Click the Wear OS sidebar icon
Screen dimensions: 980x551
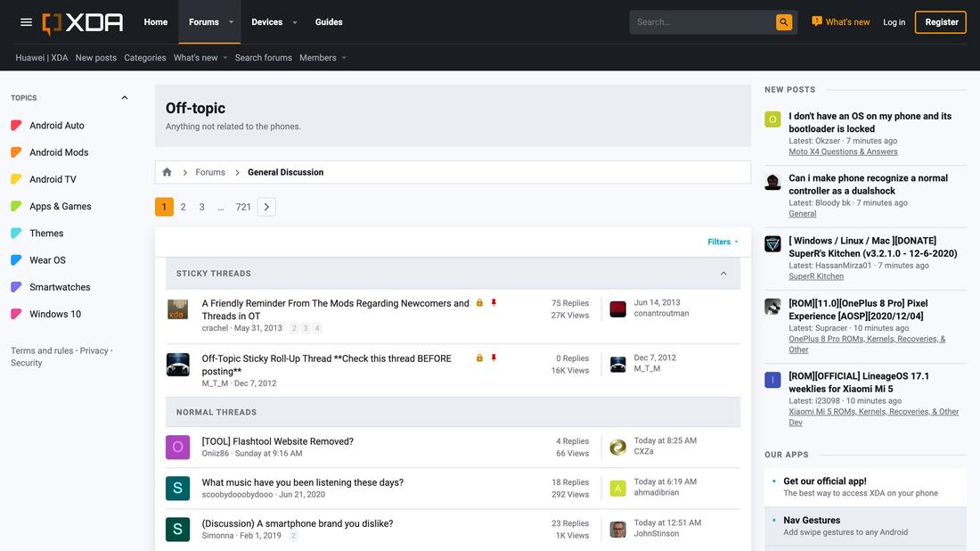pos(14,259)
